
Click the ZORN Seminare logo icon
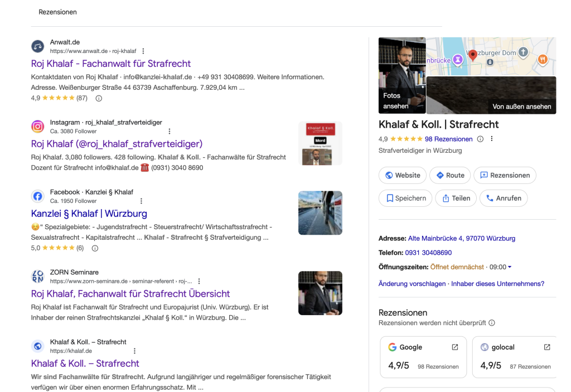coord(37,277)
